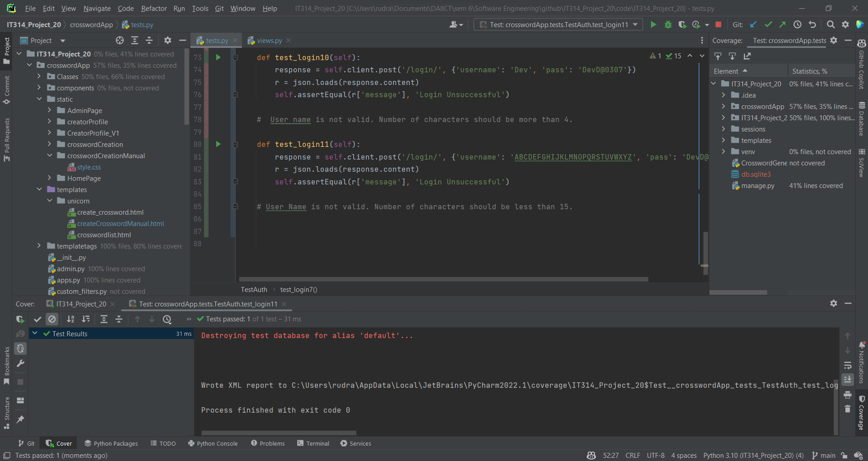868x461 pixels.
Task: Run test_login10 from gutter arrow
Action: click(218, 57)
